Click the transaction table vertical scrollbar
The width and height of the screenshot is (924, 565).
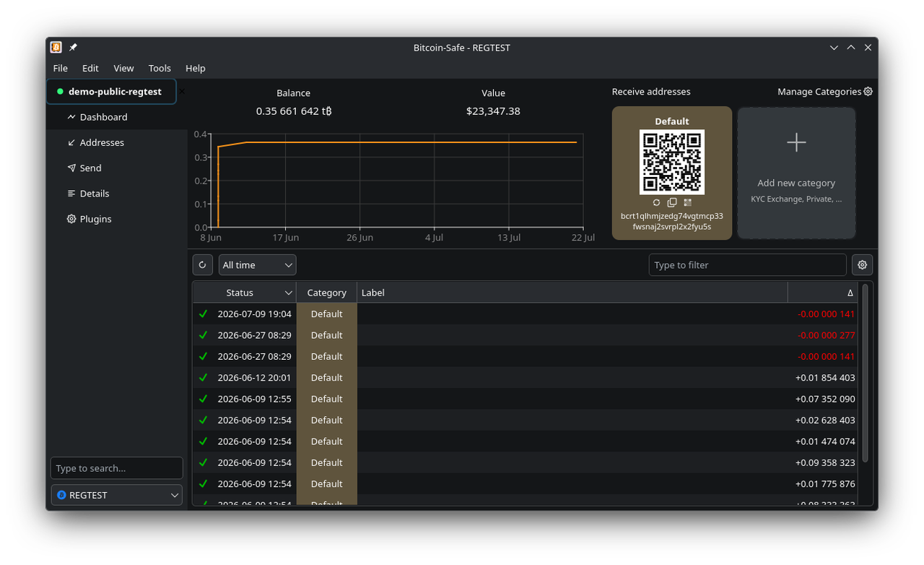(x=865, y=374)
